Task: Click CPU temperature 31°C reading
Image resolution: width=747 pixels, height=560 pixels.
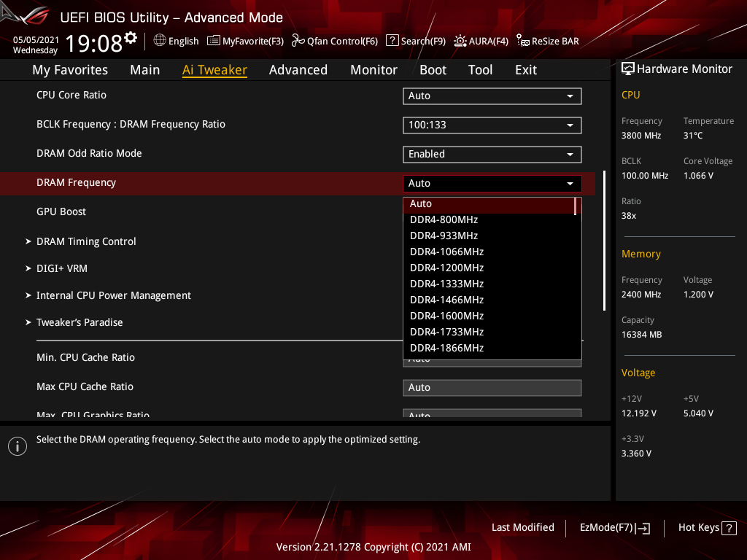Action: pyautogui.click(x=693, y=136)
